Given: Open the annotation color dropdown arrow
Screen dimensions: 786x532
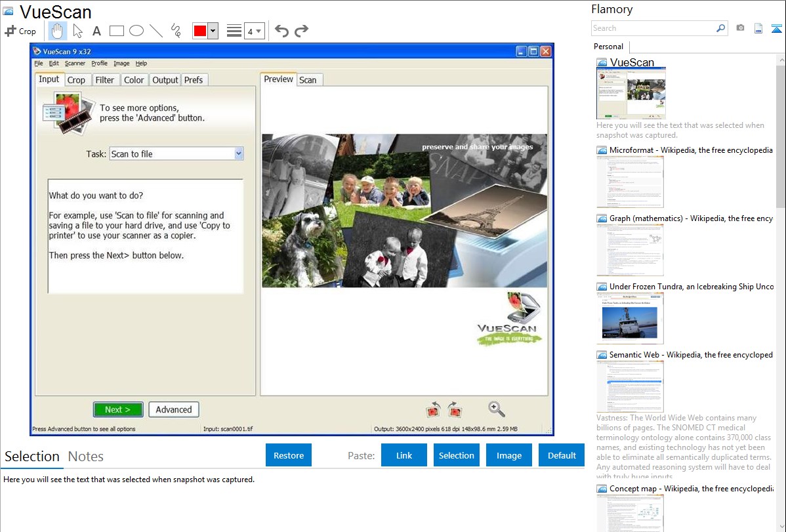Looking at the screenshot, I should coord(213,31).
